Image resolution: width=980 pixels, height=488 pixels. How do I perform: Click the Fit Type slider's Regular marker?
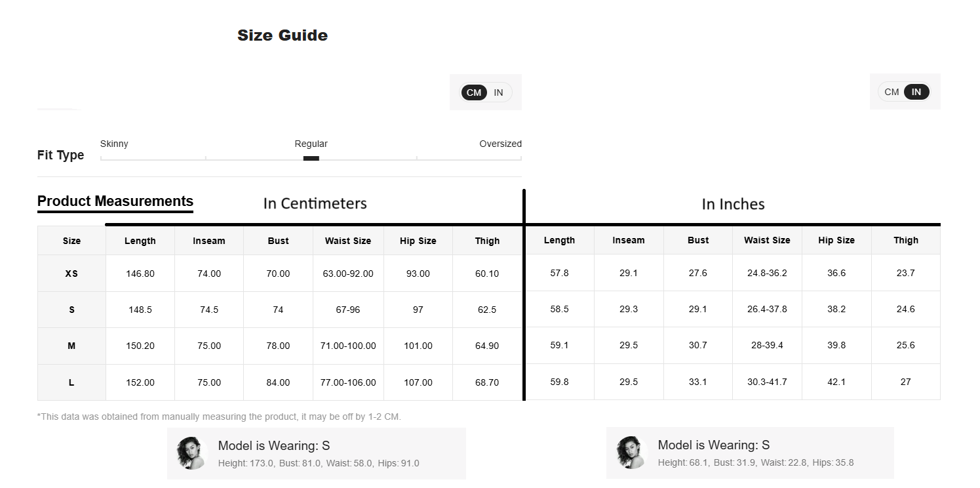pos(311,158)
